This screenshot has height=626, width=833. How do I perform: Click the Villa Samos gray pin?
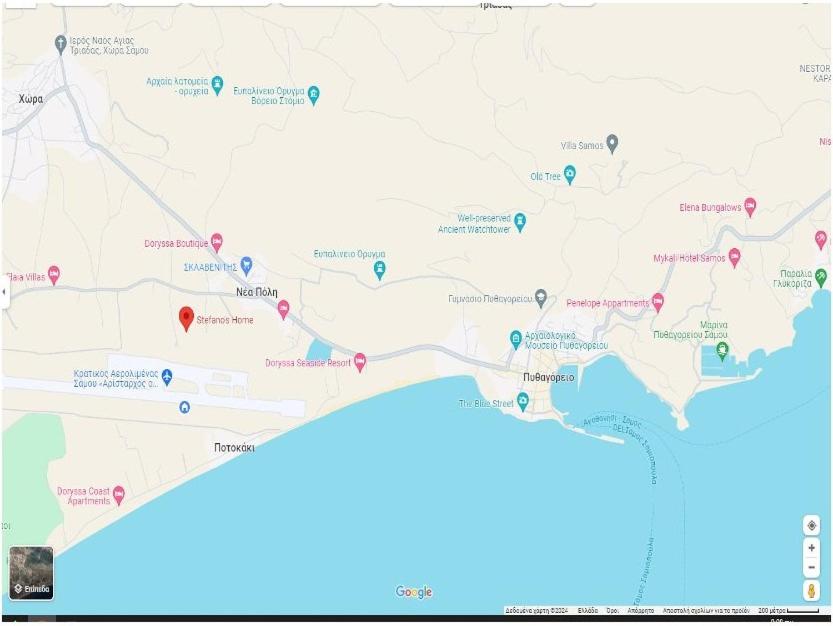[x=612, y=143]
